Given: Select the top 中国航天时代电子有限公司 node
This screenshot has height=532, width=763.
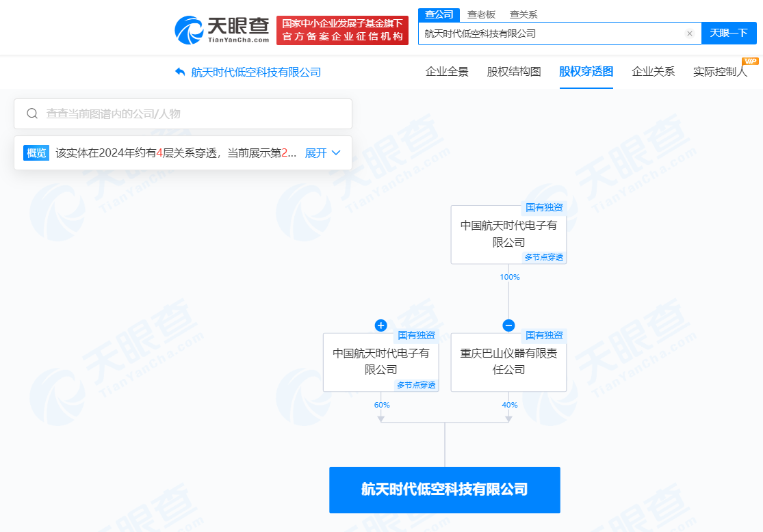Looking at the screenshot, I should [x=508, y=235].
